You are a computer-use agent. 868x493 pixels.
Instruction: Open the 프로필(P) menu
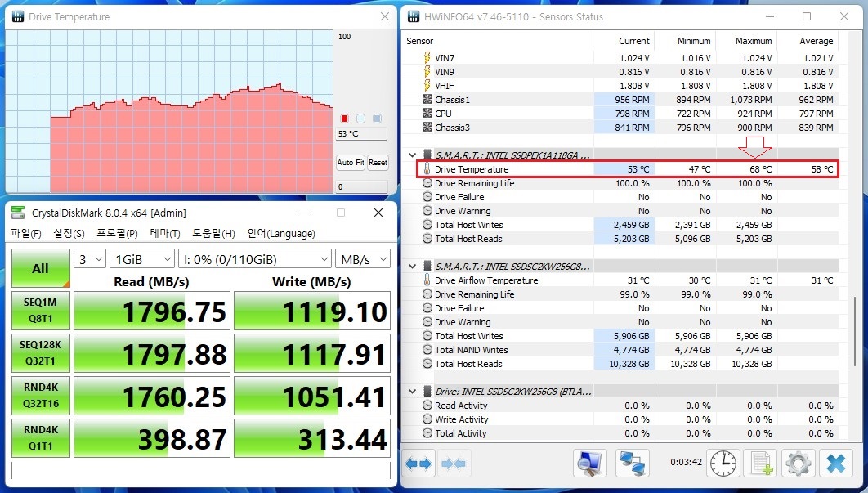(118, 234)
